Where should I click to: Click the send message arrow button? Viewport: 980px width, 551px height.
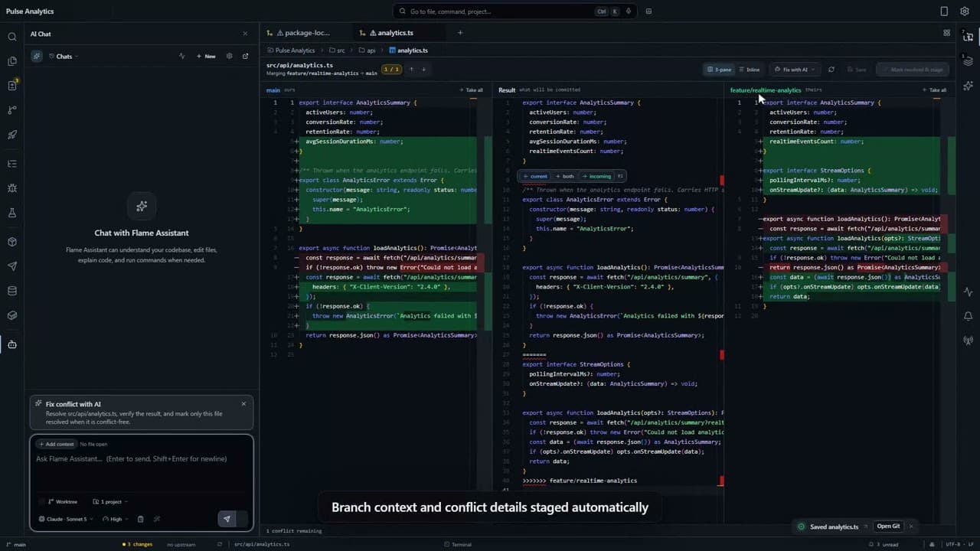point(227,519)
